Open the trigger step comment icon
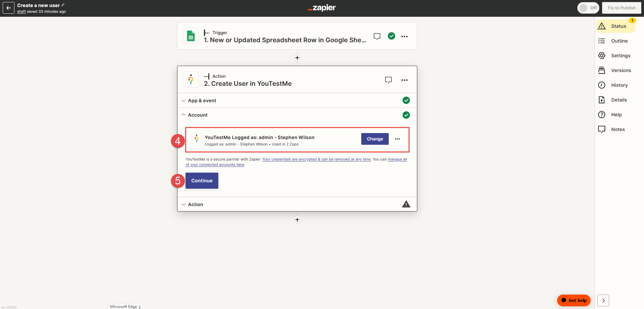The height and width of the screenshot is (309, 644). pos(377,36)
